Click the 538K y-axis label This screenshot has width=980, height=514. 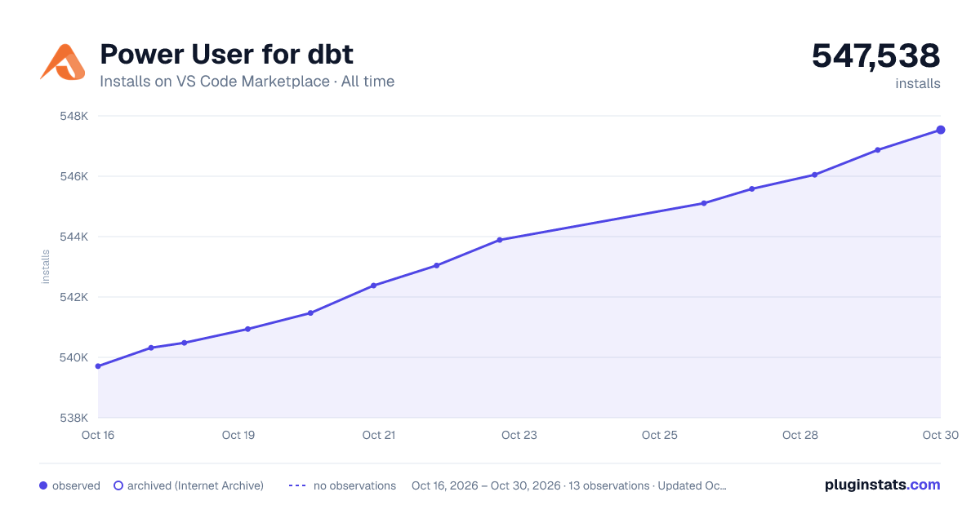click(x=74, y=418)
